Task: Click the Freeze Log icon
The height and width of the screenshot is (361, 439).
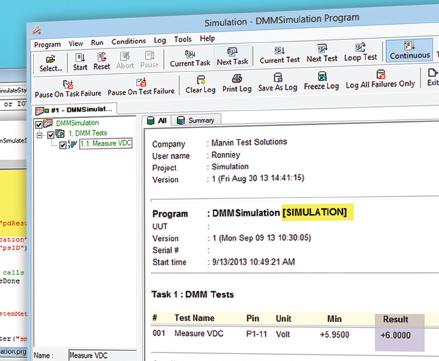Action: click(x=321, y=81)
